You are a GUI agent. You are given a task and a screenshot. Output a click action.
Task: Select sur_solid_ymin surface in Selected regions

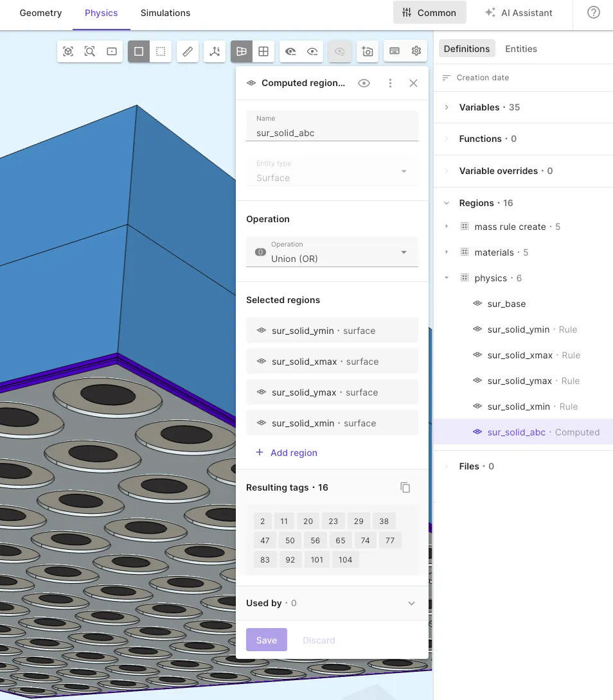[332, 330]
